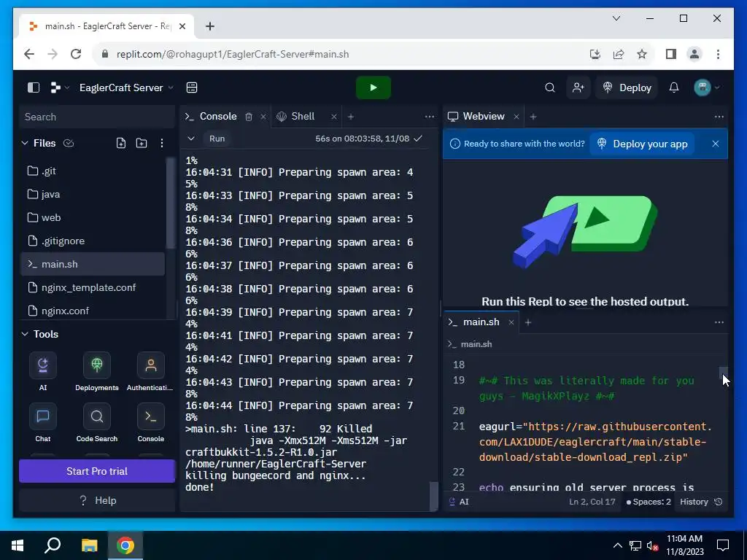Run the Repl with the green play button

tap(373, 87)
